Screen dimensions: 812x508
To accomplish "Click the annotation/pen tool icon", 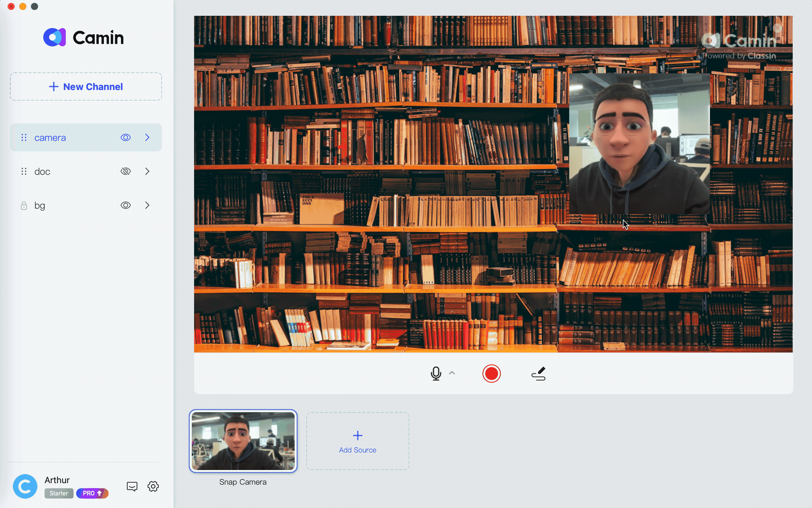I will pyautogui.click(x=538, y=373).
